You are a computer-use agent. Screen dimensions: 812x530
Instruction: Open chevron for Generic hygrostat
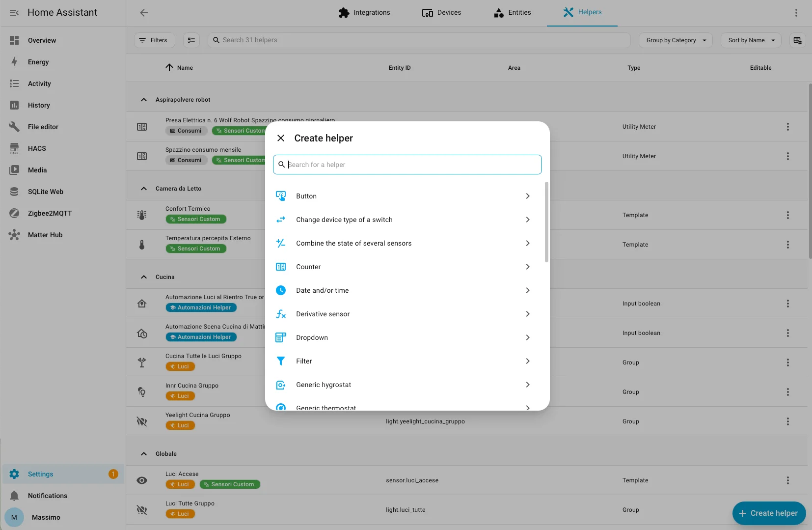coord(528,385)
